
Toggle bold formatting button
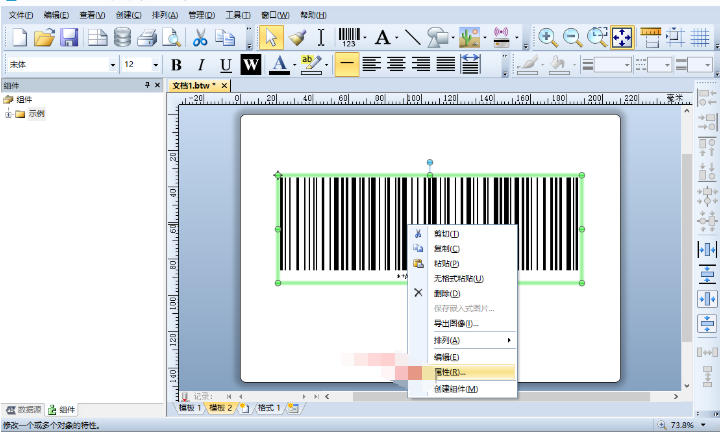tap(176, 65)
